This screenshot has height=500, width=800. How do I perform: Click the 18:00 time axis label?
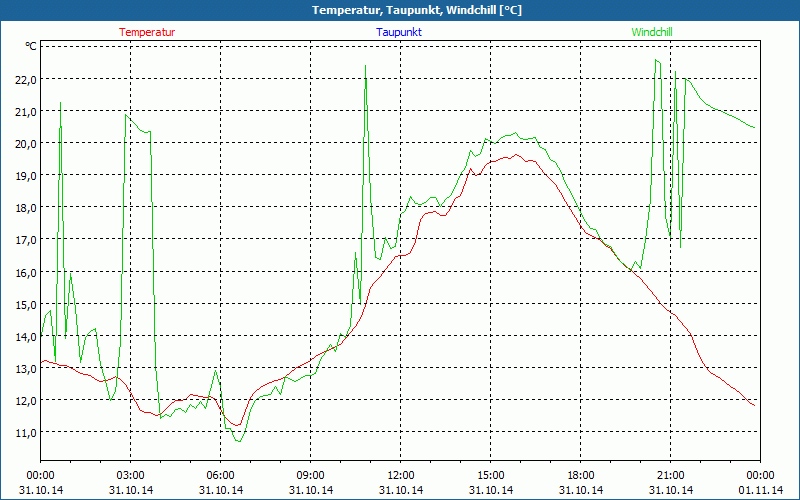pos(581,475)
